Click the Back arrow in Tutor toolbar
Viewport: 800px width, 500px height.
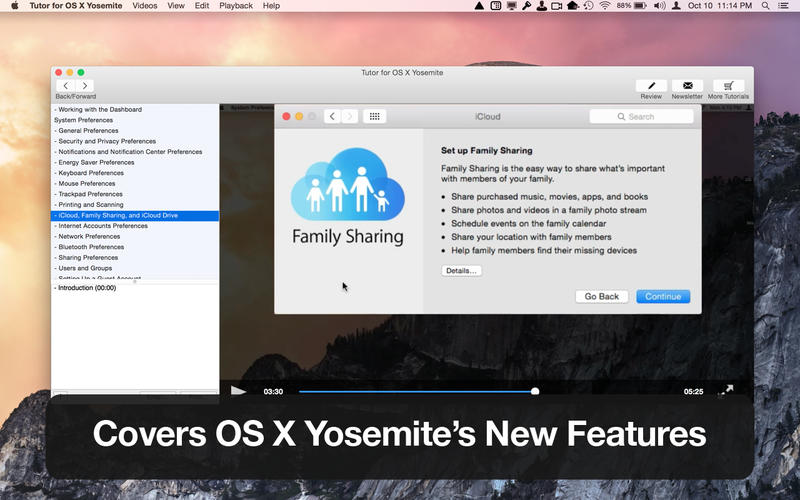click(x=65, y=86)
